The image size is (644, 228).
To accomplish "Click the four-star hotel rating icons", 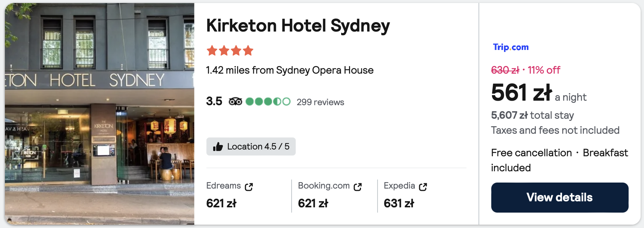I will coord(230,50).
